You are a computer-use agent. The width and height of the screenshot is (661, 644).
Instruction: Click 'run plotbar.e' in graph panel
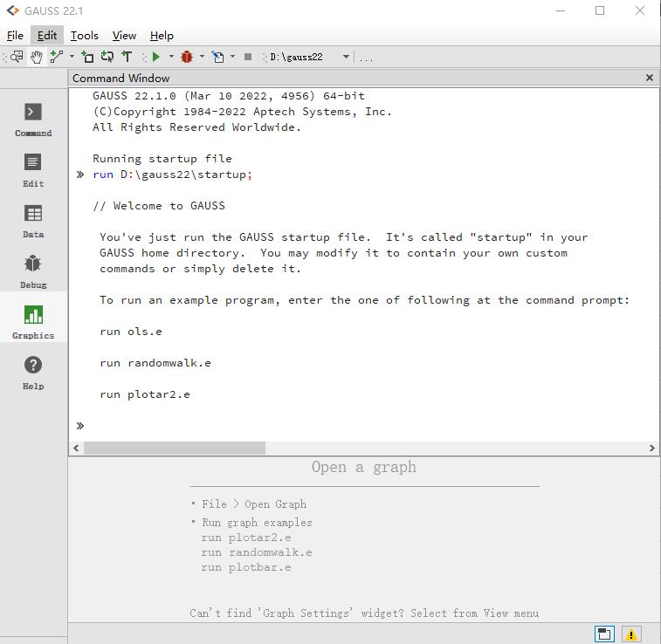coord(246,567)
